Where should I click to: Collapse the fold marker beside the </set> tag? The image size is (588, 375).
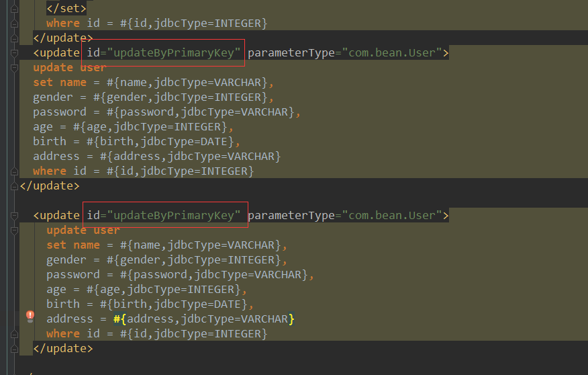click(x=14, y=8)
